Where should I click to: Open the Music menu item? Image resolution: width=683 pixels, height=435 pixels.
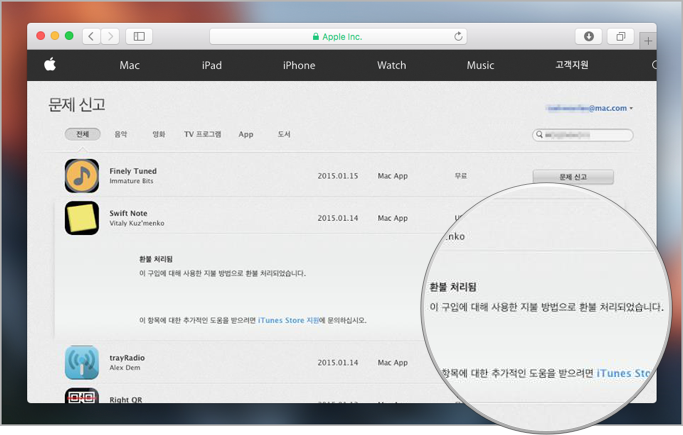click(x=480, y=65)
